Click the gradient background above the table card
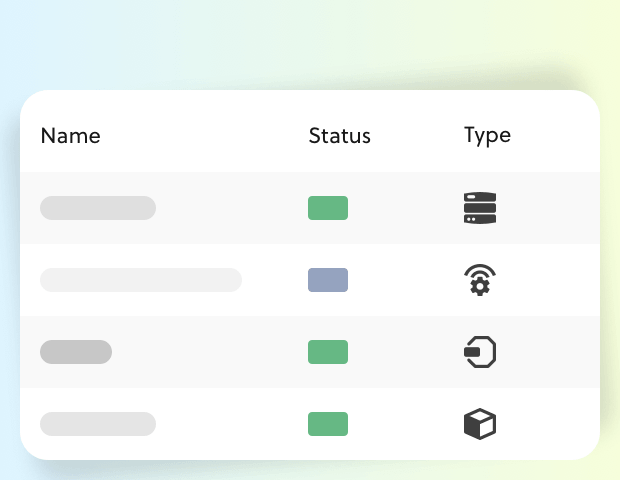Image resolution: width=620 pixels, height=480 pixels. click(x=310, y=43)
